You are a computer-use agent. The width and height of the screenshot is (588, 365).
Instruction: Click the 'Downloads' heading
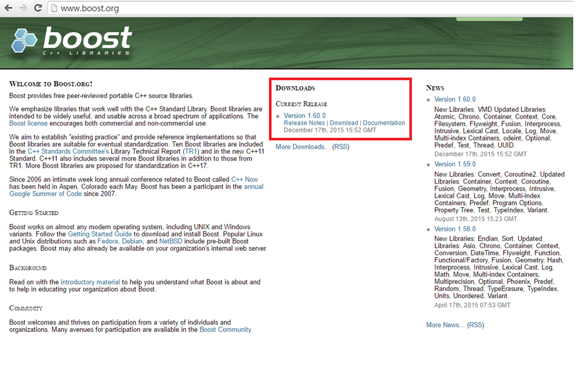pyautogui.click(x=295, y=88)
